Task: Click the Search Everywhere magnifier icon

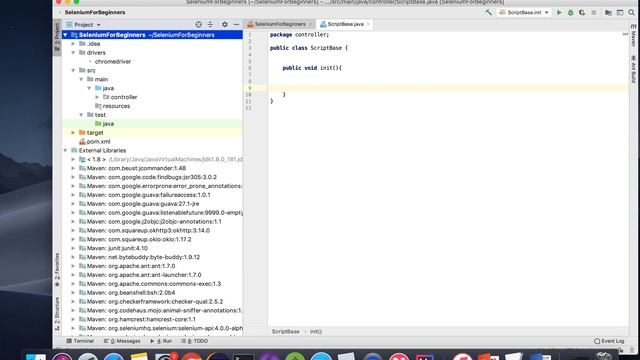Action: (631, 13)
